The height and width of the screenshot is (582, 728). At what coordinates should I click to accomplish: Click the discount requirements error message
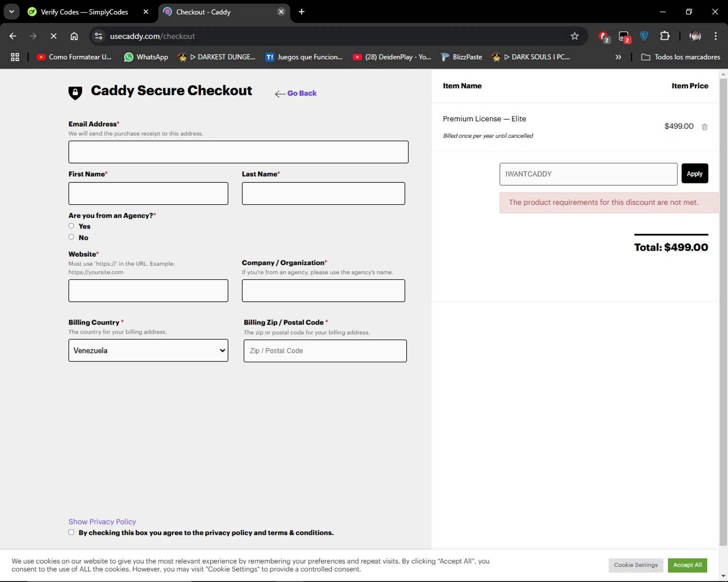point(609,203)
